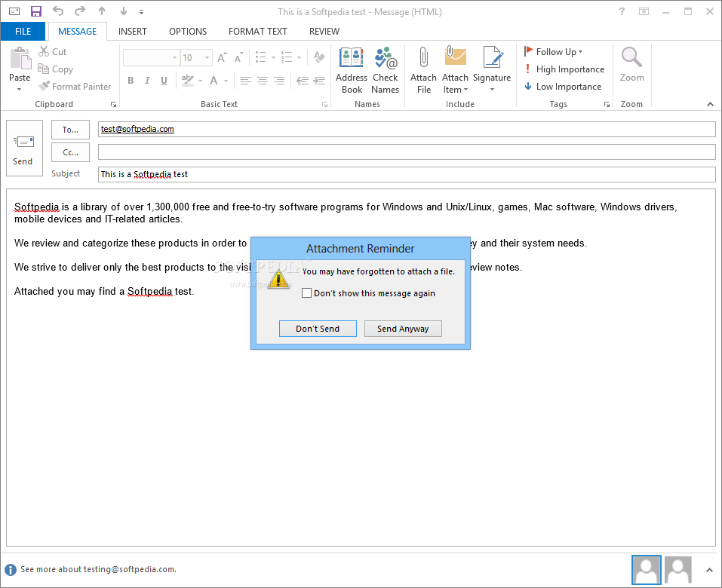
Task: Apply a bulleted list
Action: tap(260, 57)
